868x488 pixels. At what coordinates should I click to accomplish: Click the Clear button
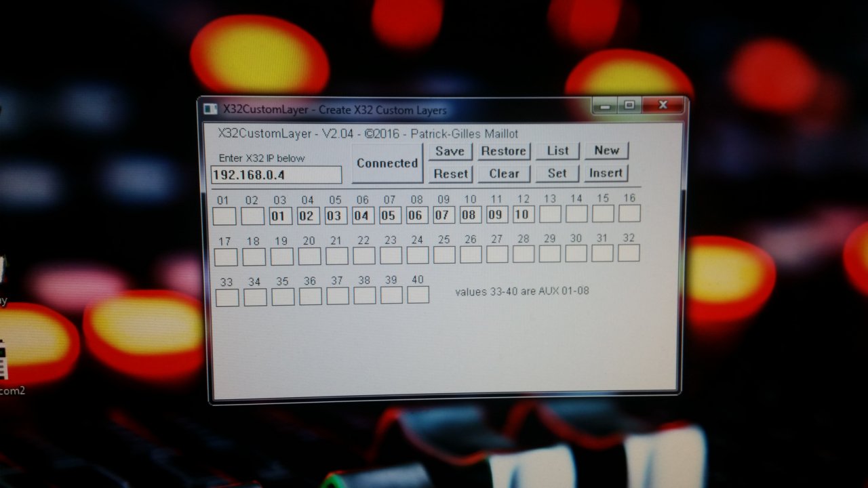(x=504, y=174)
